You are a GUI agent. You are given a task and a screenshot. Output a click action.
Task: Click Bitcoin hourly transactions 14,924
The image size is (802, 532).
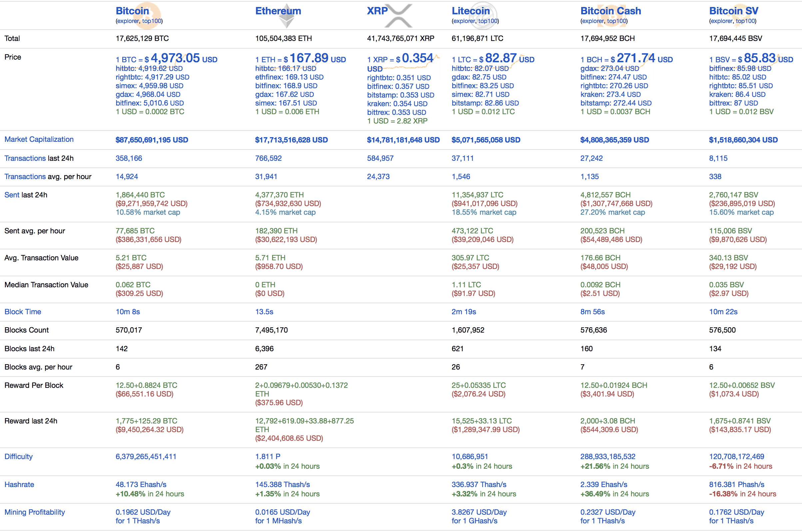click(127, 177)
